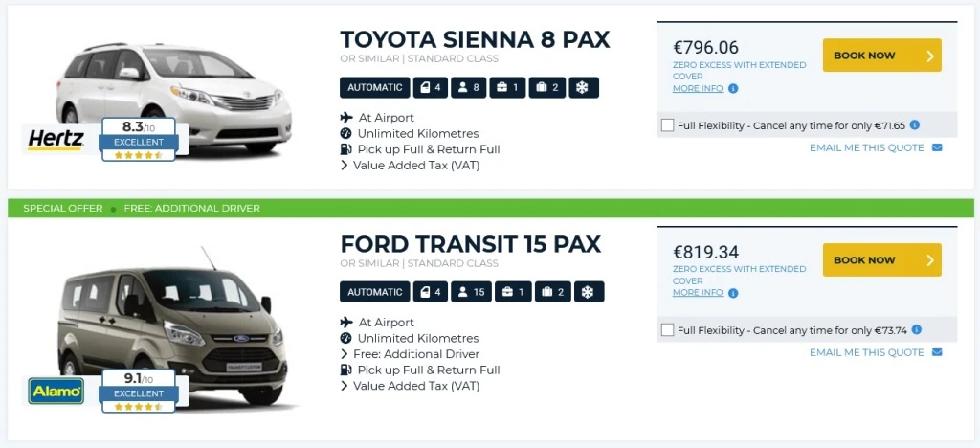Enable Full Flexibility for €71.65 on Toyota Sienna
This screenshot has height=448, width=980.
(x=667, y=125)
